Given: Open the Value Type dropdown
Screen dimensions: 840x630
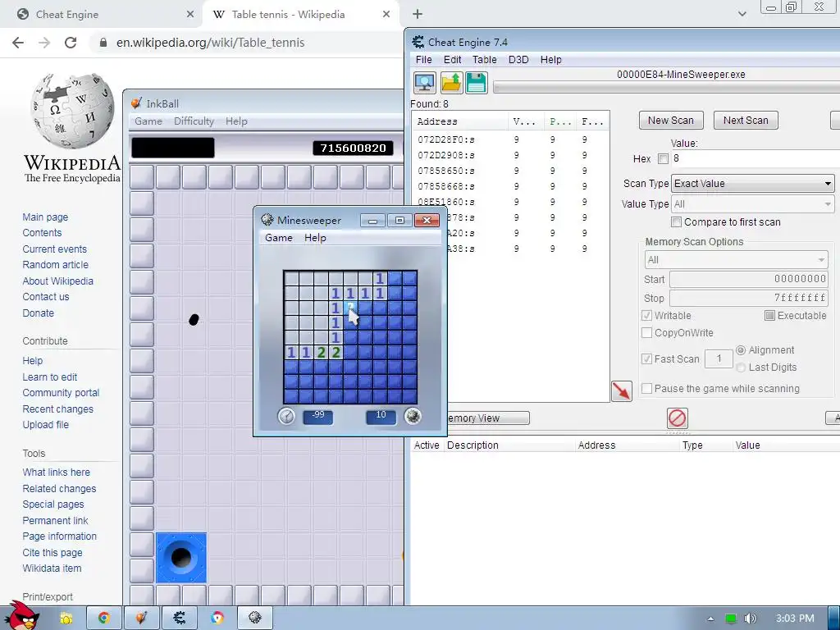Looking at the screenshot, I should (753, 204).
